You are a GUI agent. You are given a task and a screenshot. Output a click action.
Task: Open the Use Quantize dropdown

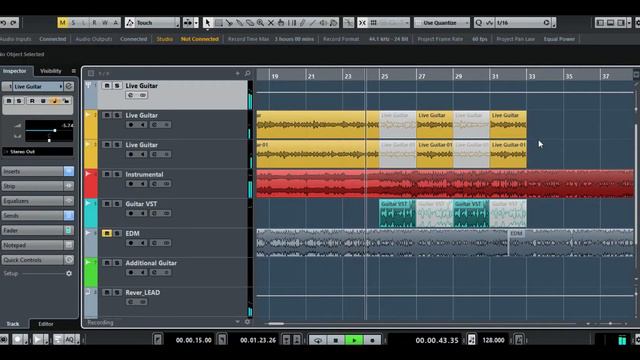coord(442,23)
